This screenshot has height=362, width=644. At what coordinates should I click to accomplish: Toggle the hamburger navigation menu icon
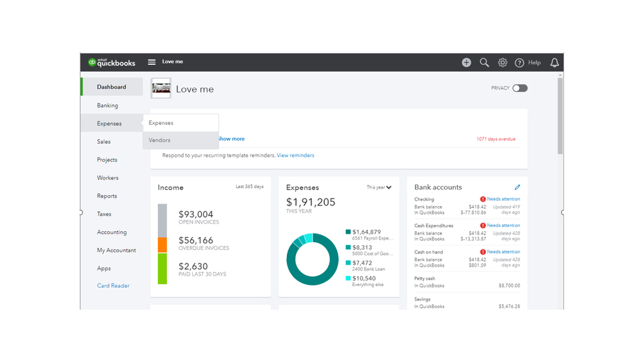[151, 62]
